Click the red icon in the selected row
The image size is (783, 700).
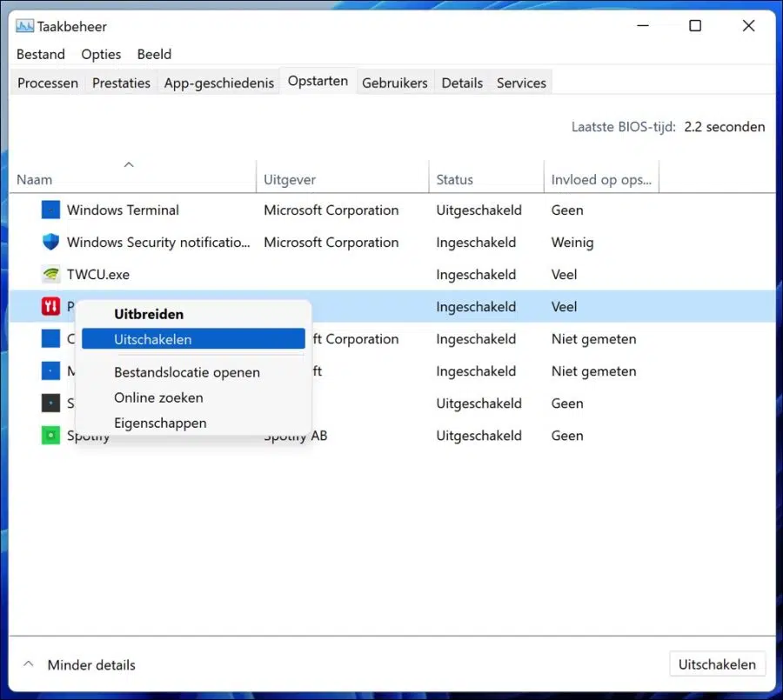pos(50,307)
